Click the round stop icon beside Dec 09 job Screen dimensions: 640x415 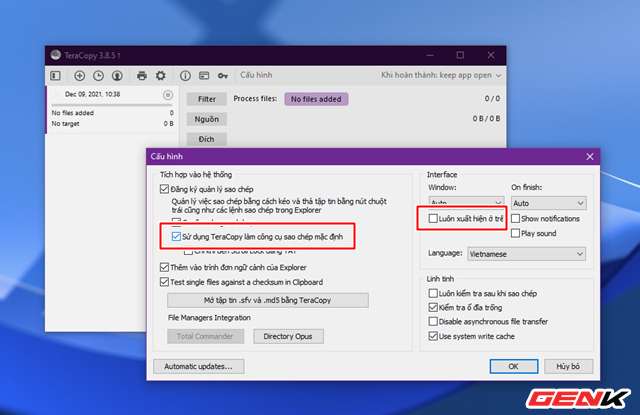[x=168, y=95]
